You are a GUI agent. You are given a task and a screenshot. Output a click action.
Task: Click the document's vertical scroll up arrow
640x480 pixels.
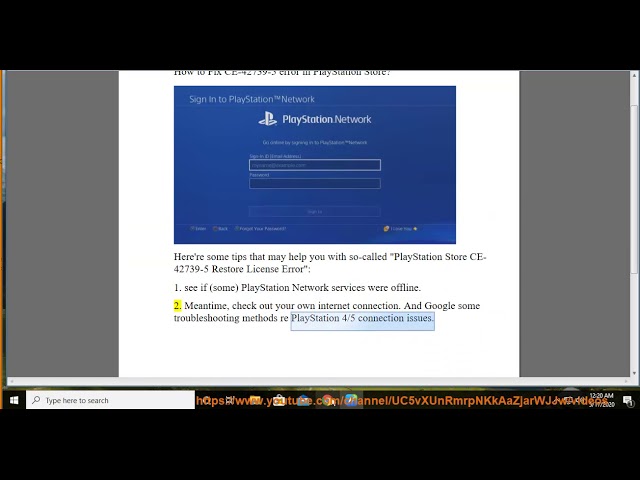tap(634, 76)
